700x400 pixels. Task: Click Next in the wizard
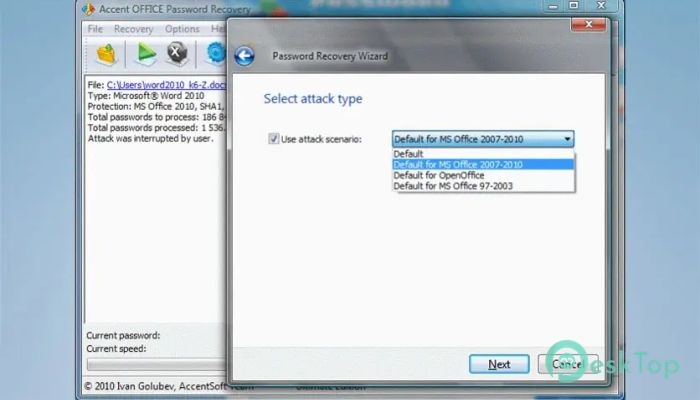point(499,364)
